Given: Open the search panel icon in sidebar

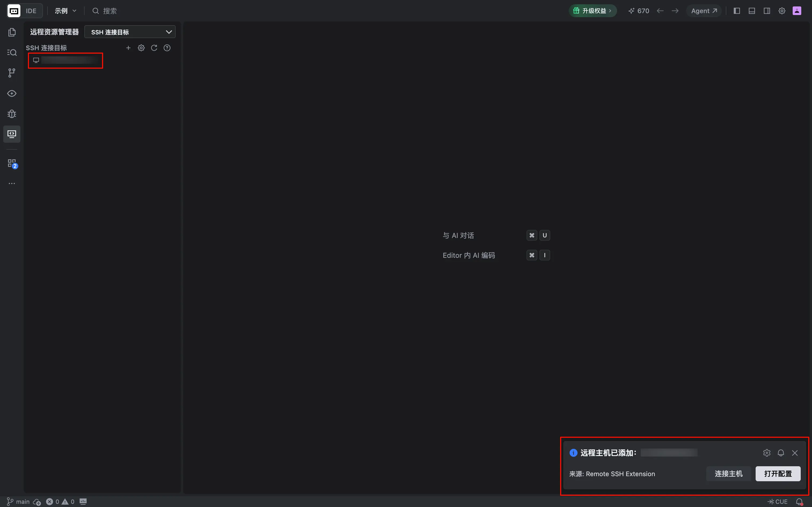Looking at the screenshot, I should [x=12, y=52].
